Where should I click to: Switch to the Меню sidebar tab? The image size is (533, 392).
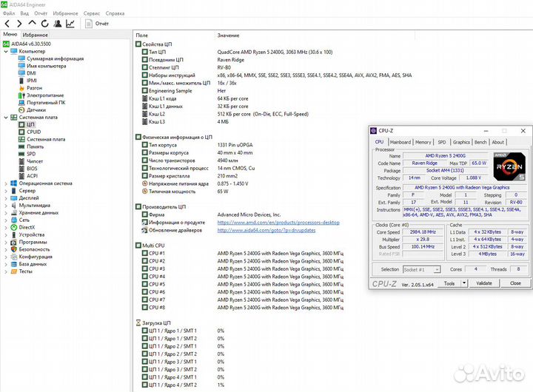click(x=10, y=34)
